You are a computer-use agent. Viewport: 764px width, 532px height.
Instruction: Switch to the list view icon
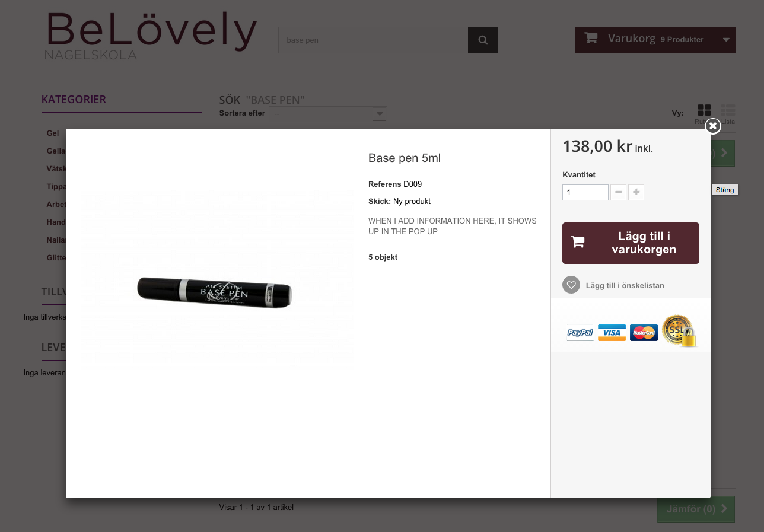coord(728,110)
